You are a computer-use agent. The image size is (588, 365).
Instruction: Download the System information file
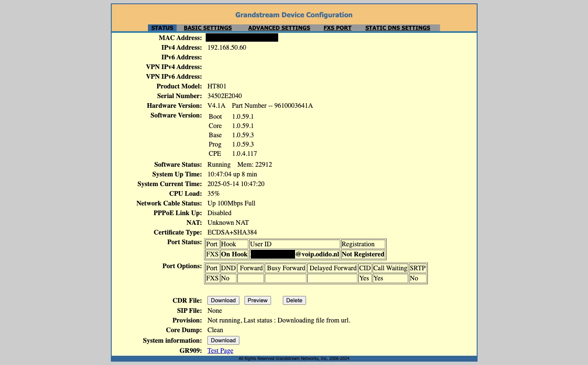(x=223, y=340)
